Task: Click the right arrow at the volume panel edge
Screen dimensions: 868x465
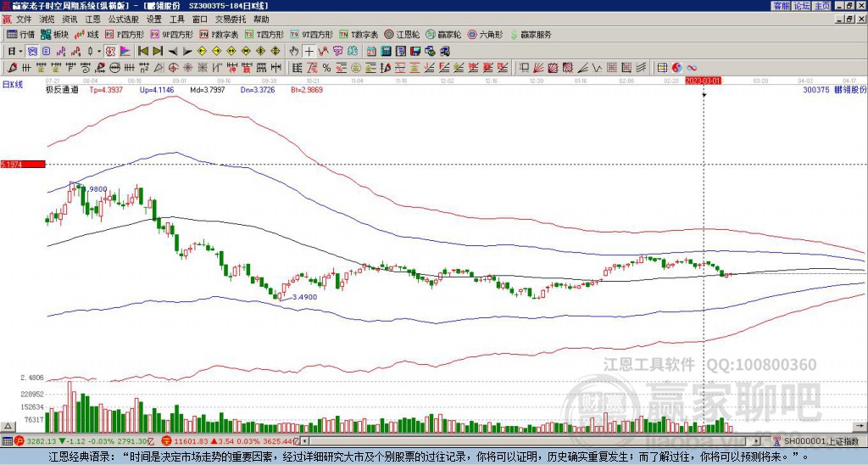Action: coord(860,426)
